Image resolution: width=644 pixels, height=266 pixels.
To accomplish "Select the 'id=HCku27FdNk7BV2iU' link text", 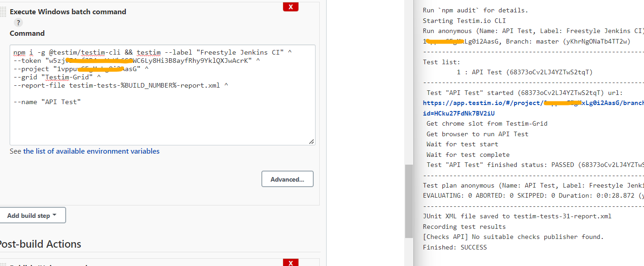I will coord(459,113).
